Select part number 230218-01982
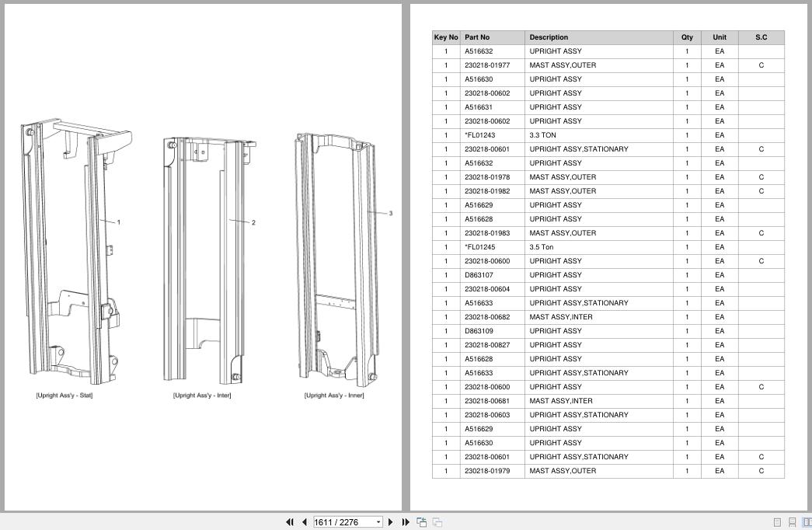812x530 pixels. pos(486,191)
